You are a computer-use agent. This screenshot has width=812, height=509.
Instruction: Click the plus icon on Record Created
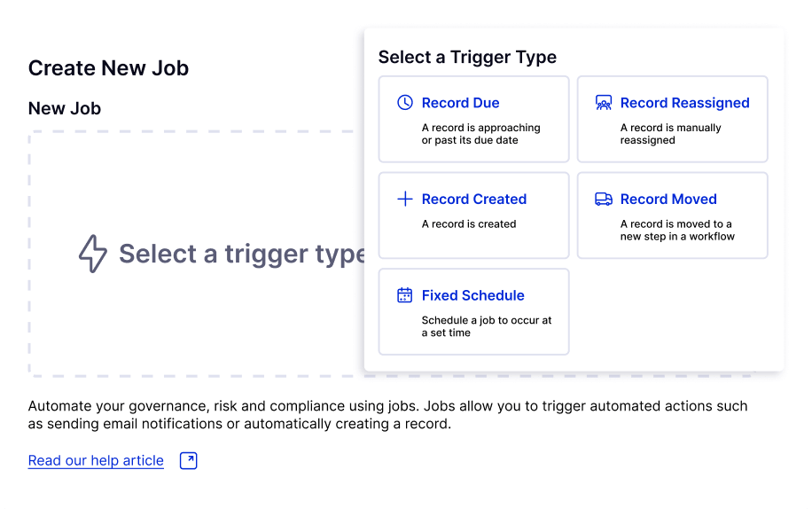click(405, 200)
